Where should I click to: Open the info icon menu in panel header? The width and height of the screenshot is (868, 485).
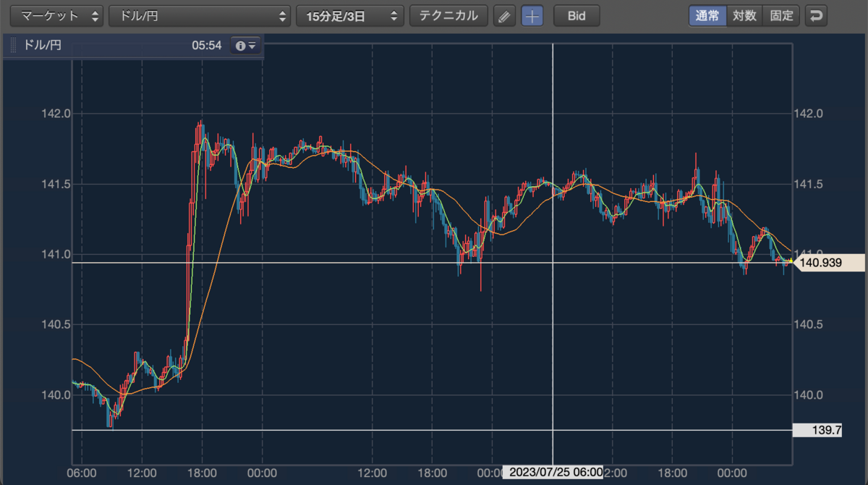[246, 46]
